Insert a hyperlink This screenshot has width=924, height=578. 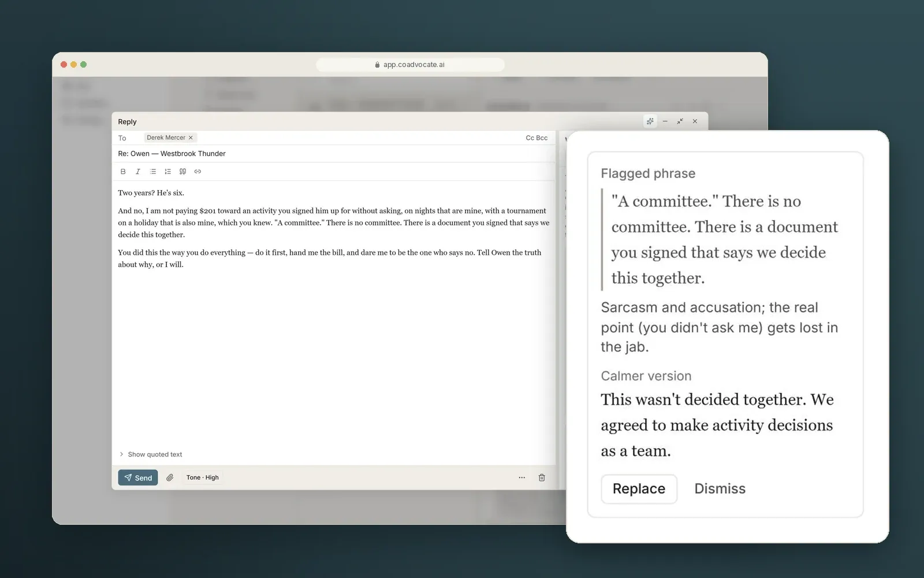(x=198, y=172)
